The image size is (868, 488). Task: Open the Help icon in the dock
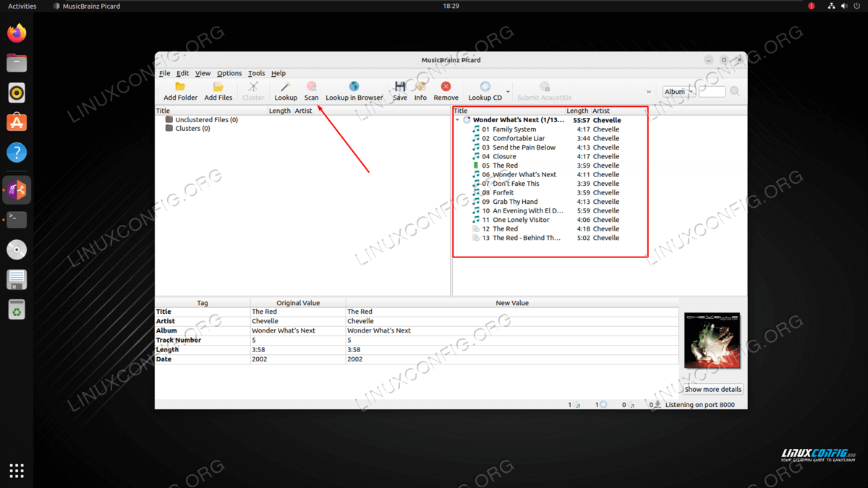point(17,153)
